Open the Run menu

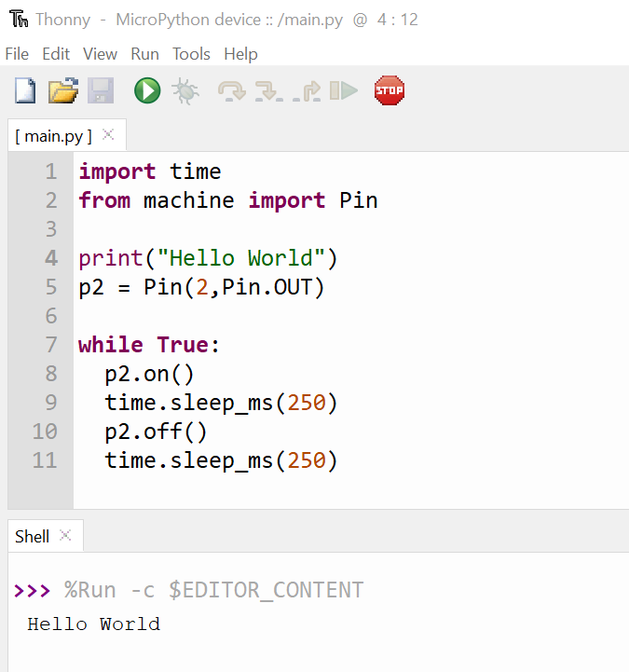tap(144, 54)
